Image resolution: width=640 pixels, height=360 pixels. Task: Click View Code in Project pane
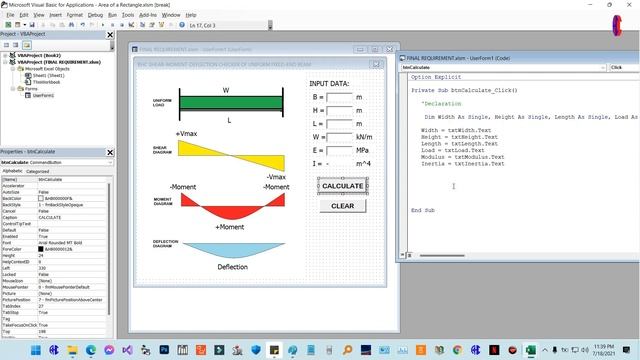coord(6,45)
